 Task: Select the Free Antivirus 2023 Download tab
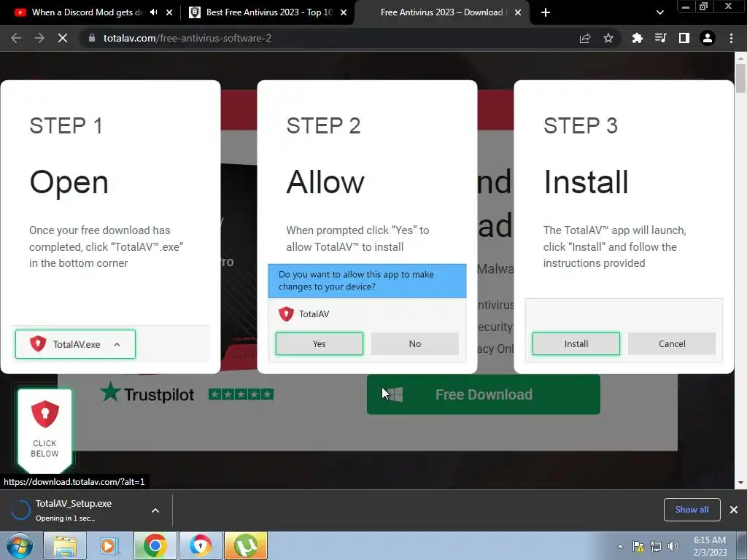pos(441,12)
